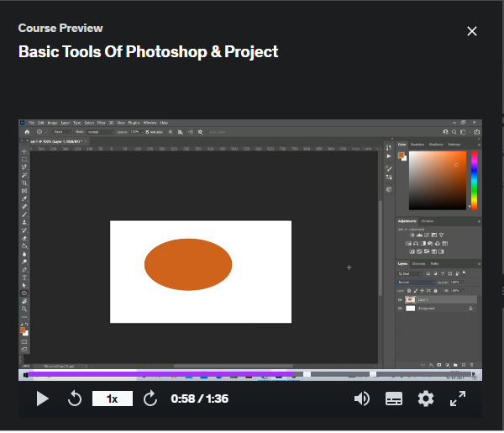
Task: Toggle lock transparent pixels in Layers
Action: pyautogui.click(x=409, y=291)
